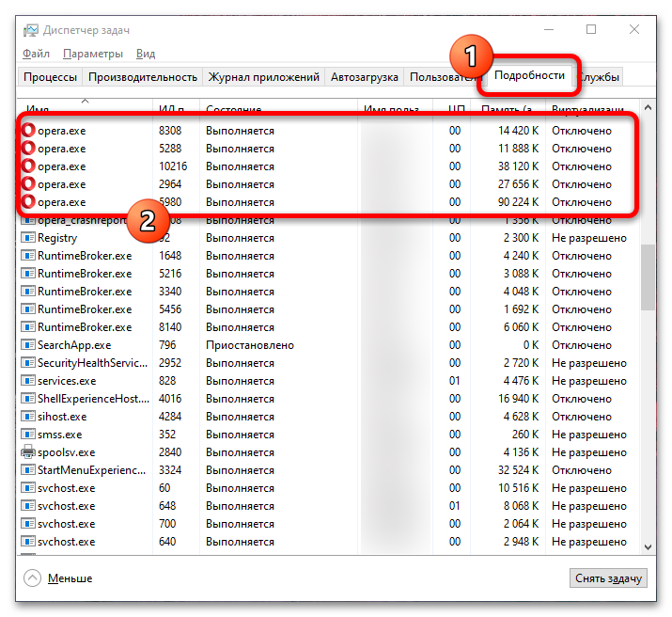Click the StartMenuExperience process icon
The image size is (672, 617).
[x=28, y=470]
